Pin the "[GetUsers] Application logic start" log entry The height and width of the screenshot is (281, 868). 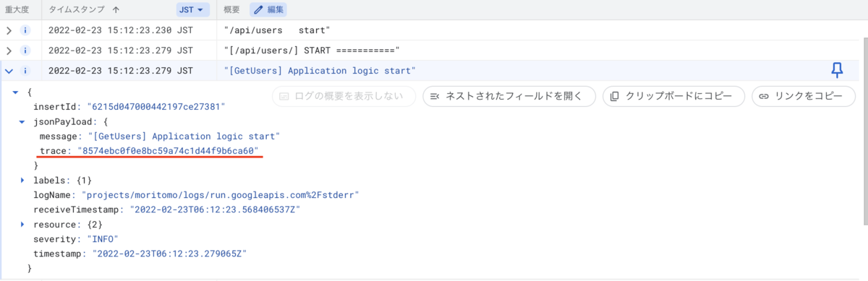pyautogui.click(x=837, y=70)
